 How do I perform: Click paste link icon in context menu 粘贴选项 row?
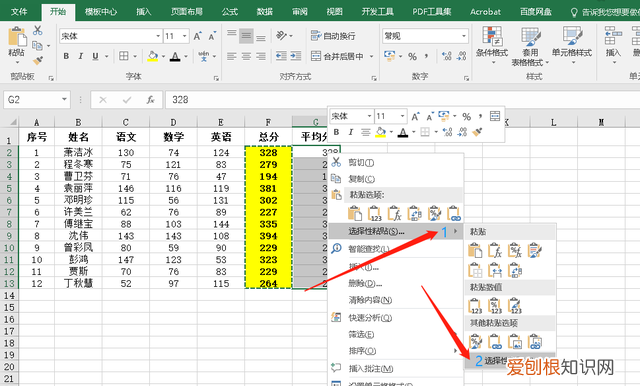[x=454, y=214]
